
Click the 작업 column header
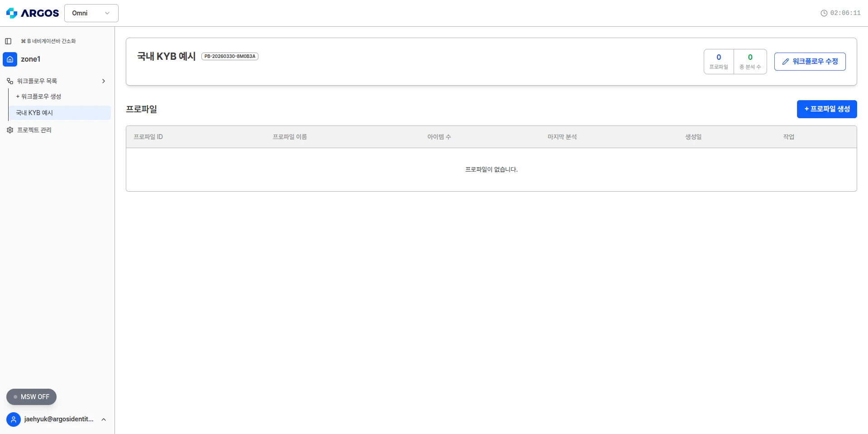point(789,137)
